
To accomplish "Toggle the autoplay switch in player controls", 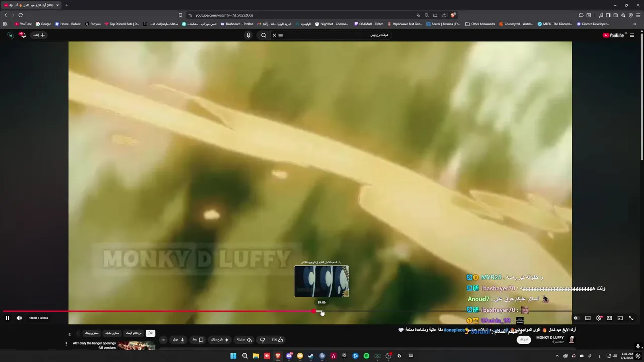I will (576, 318).
